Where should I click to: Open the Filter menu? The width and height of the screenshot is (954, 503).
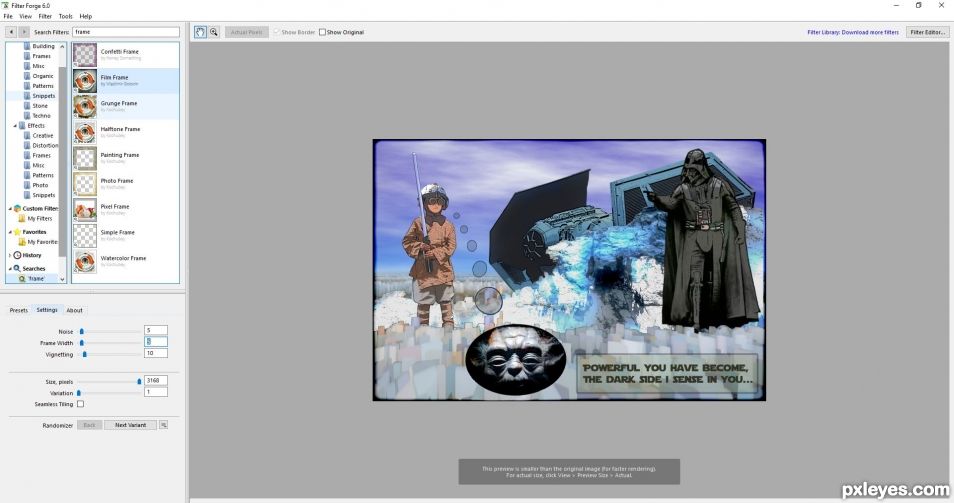click(45, 16)
